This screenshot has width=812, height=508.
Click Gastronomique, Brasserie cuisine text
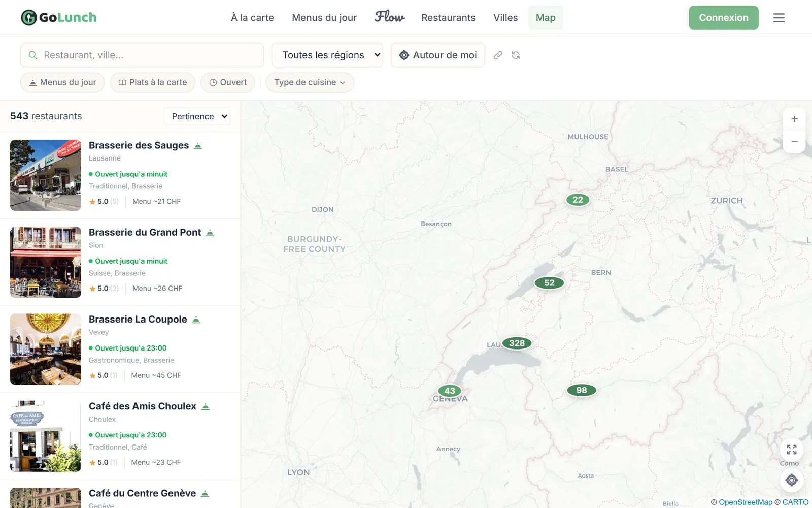(x=131, y=360)
